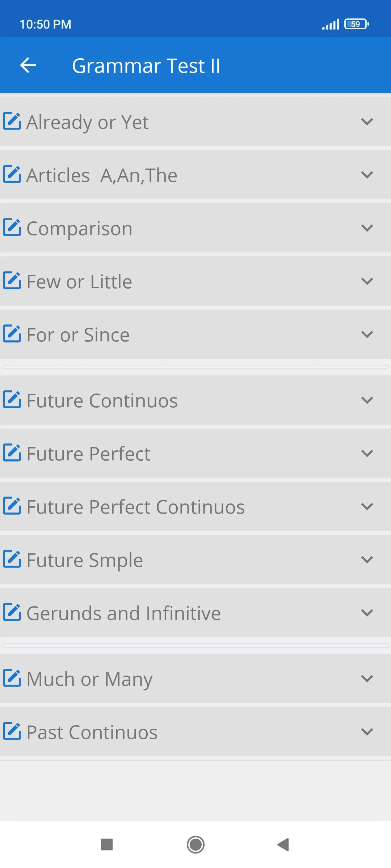The width and height of the screenshot is (391, 868).
Task: Tap edit icon beside Comparison
Action: click(x=12, y=227)
